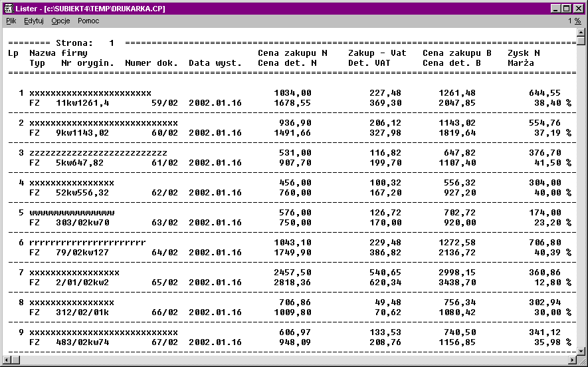The image size is (588, 367).
Task: Click the company name made of w characters
Action: point(72,212)
